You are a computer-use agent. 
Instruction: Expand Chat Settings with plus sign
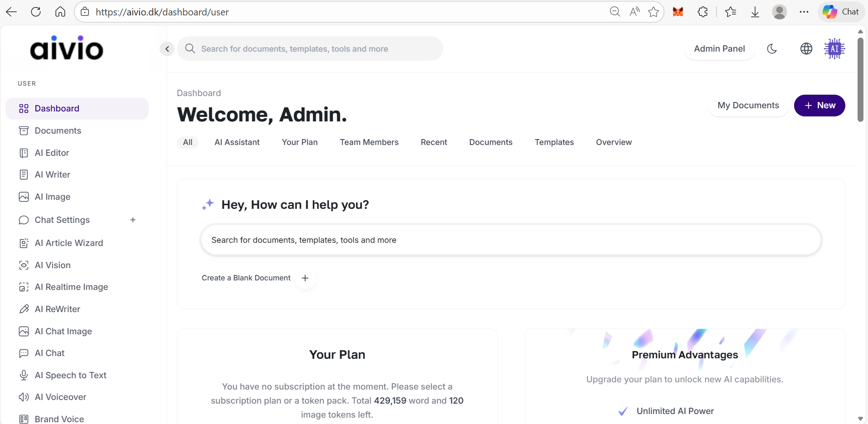(x=133, y=220)
